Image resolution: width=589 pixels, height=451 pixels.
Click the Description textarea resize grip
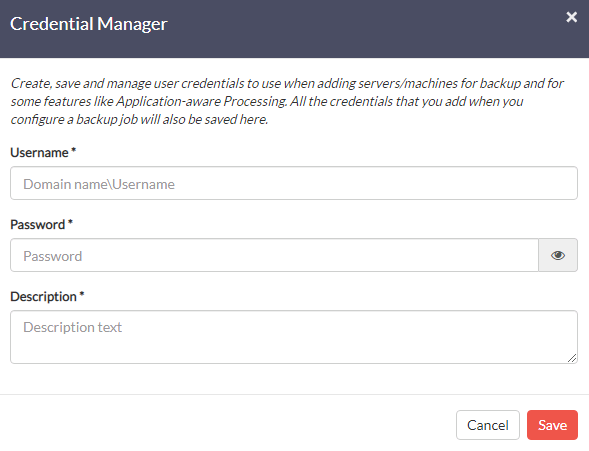[x=572, y=358]
